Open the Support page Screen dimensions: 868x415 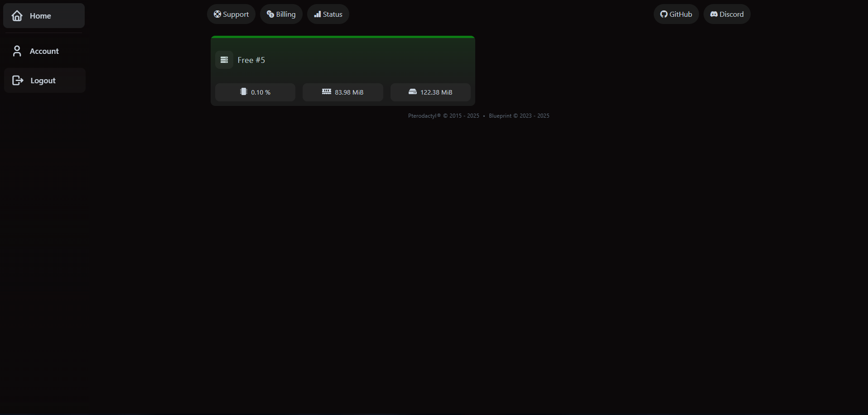click(231, 14)
